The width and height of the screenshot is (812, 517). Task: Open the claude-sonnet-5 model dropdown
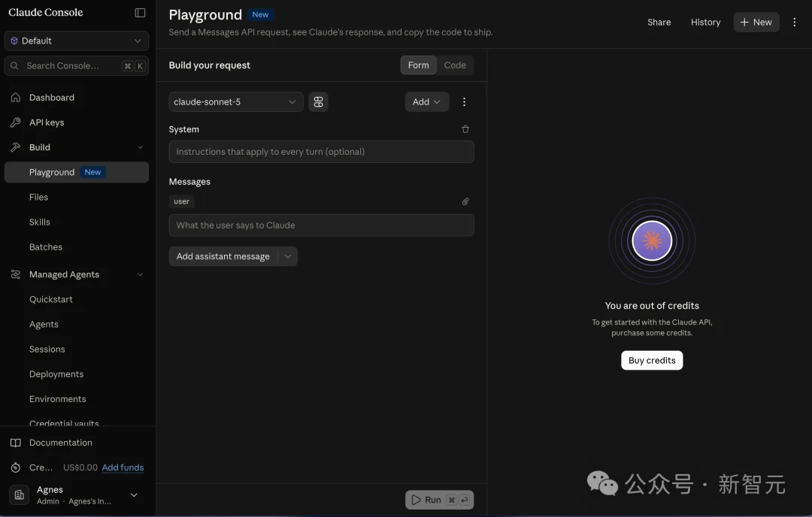point(235,102)
